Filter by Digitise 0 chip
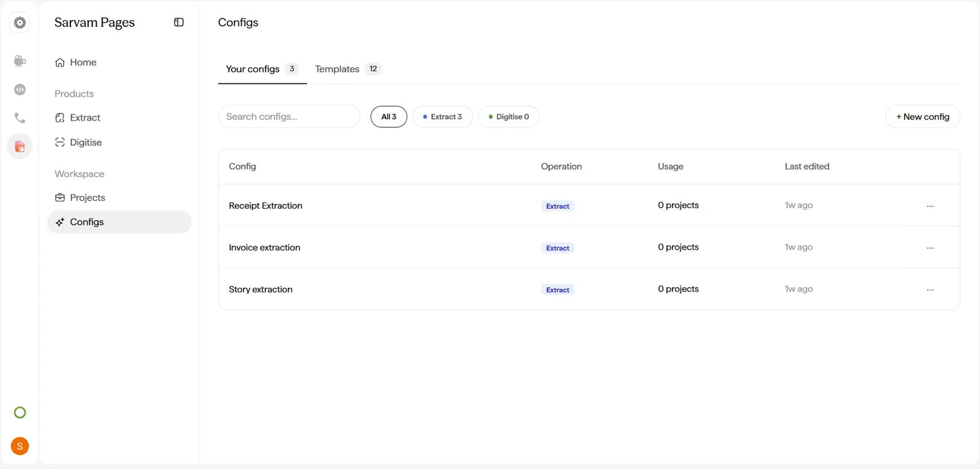The height and width of the screenshot is (469, 980). [508, 116]
